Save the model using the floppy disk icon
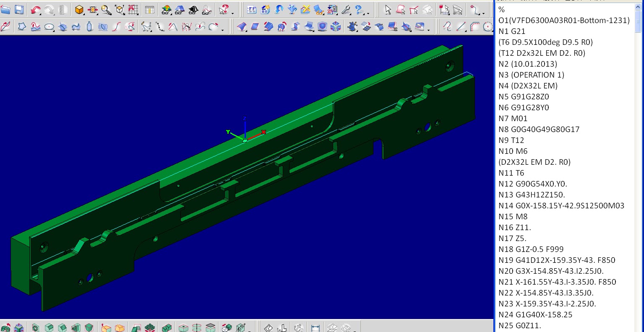644x332 pixels. (19, 10)
